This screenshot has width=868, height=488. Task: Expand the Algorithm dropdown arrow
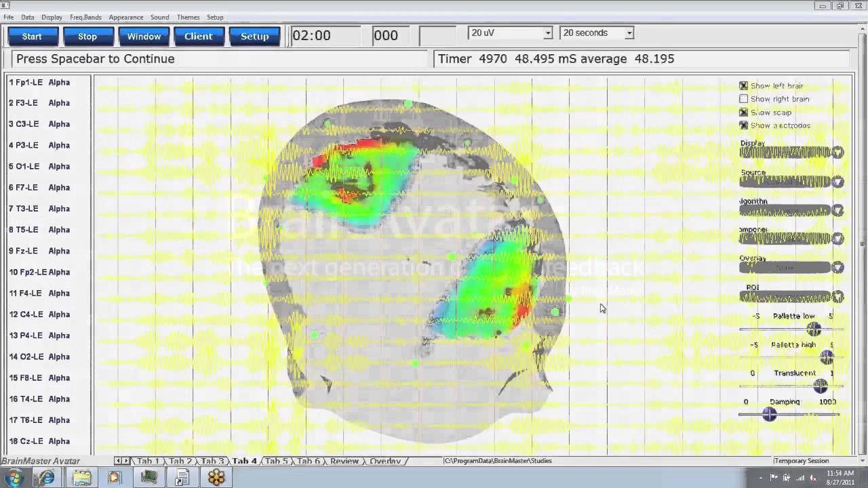pos(838,211)
